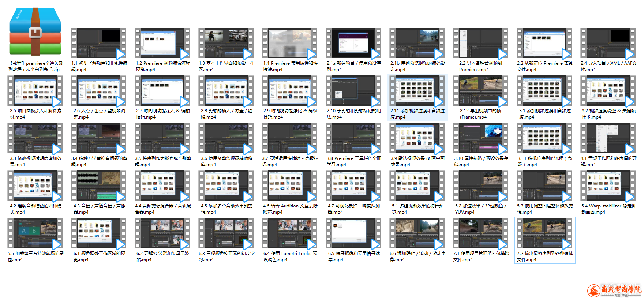Select 6.1 color workspace preview video
Image resolution: width=644 pixels, height=300 pixels.
pyautogui.click(x=99, y=233)
